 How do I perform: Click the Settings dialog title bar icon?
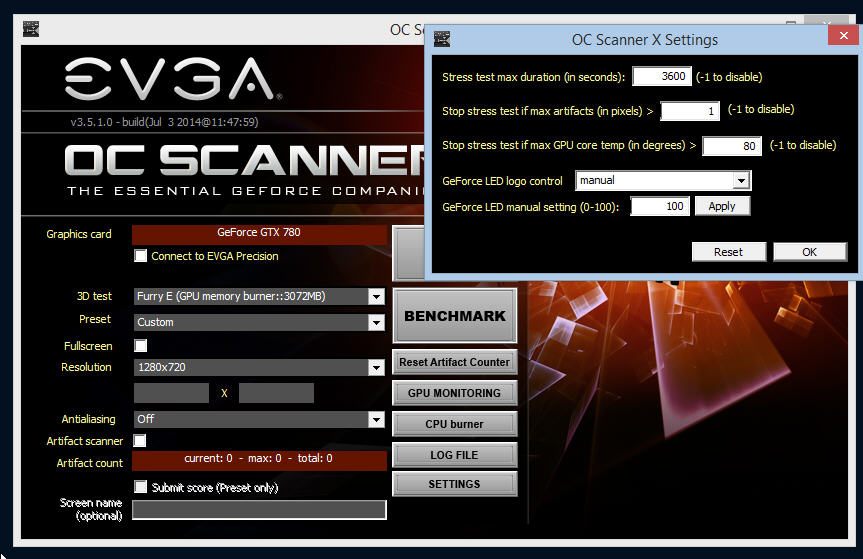(442, 39)
